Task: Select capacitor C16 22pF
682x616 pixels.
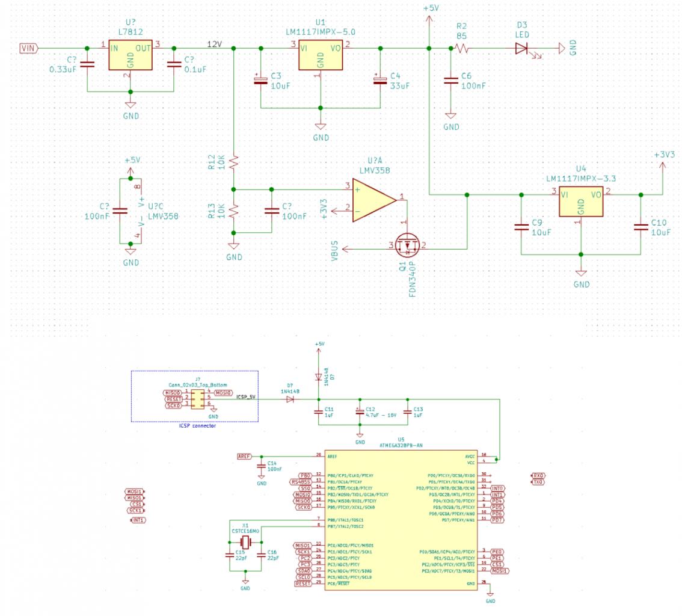Action: [261, 555]
